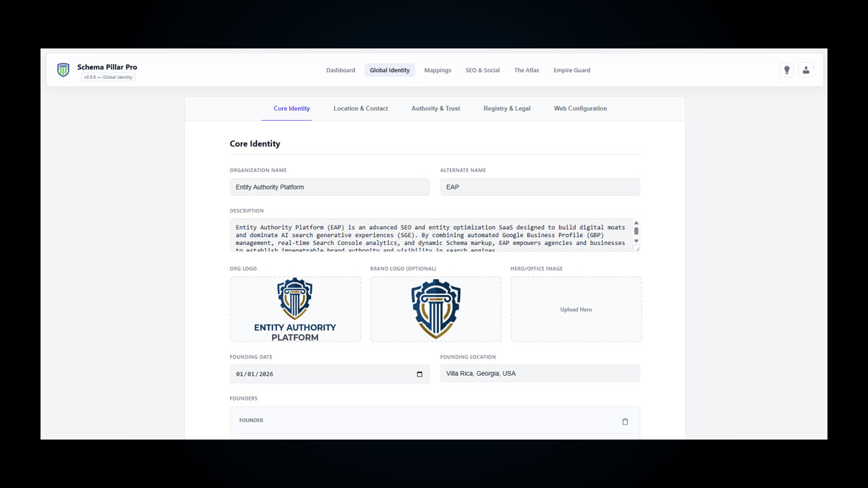The width and height of the screenshot is (868, 488).
Task: Click the lightbulb icon in the header
Action: tap(786, 70)
